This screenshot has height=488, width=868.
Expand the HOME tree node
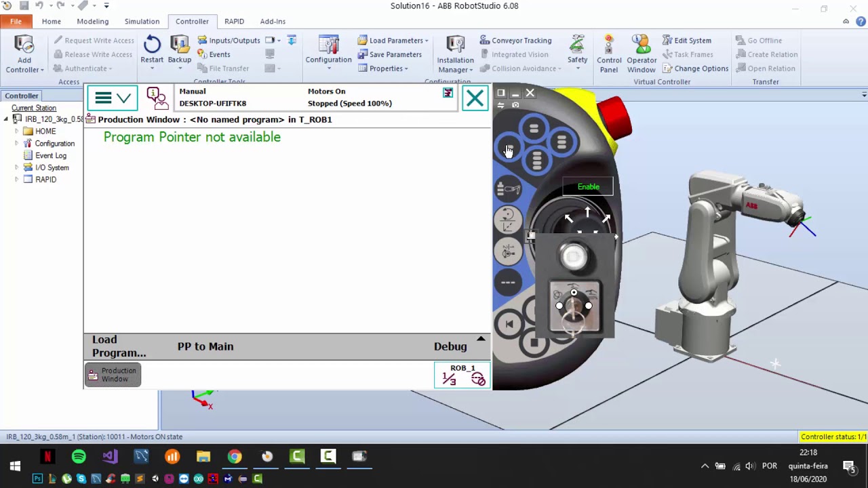pos(17,131)
